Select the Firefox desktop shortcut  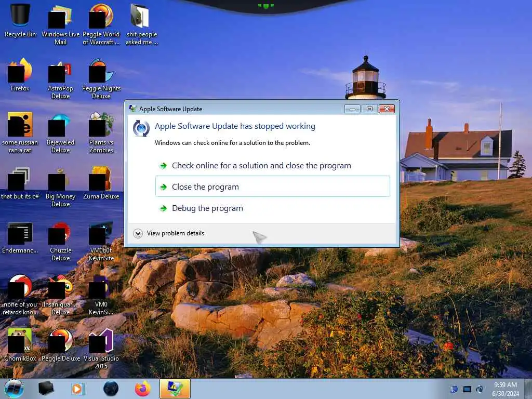click(20, 75)
